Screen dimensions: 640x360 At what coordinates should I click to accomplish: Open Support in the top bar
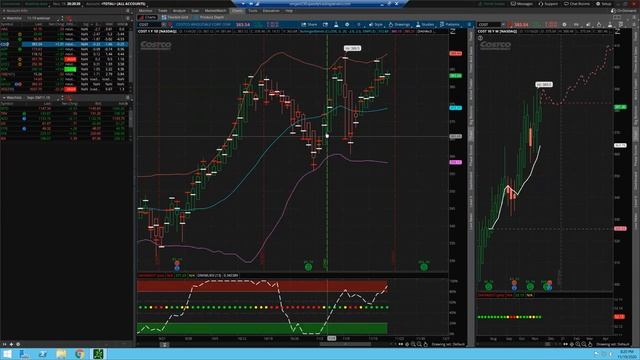pos(548,4)
